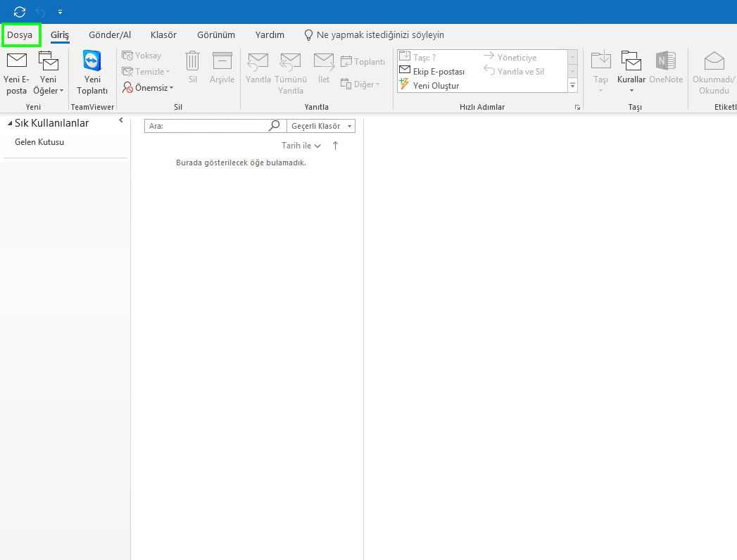Start a new TeamViewer meeting
The width and height of the screenshot is (737, 560).
[x=92, y=70]
